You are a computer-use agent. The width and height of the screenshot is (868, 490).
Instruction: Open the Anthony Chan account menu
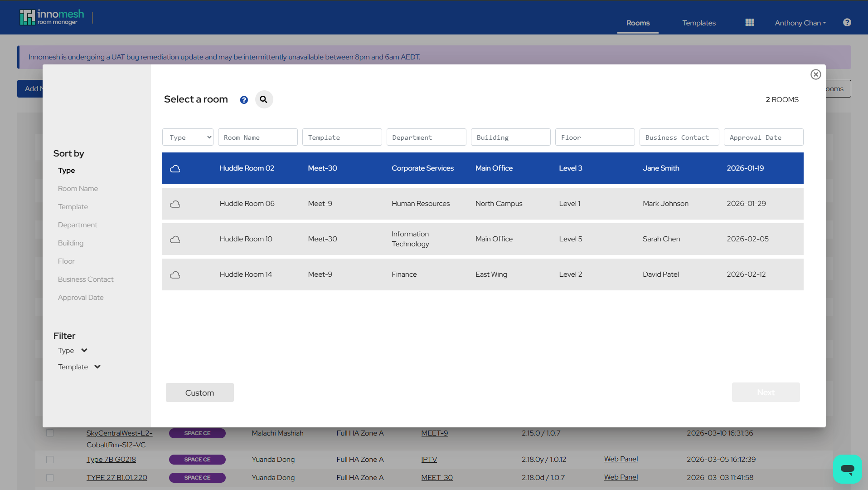[799, 23]
